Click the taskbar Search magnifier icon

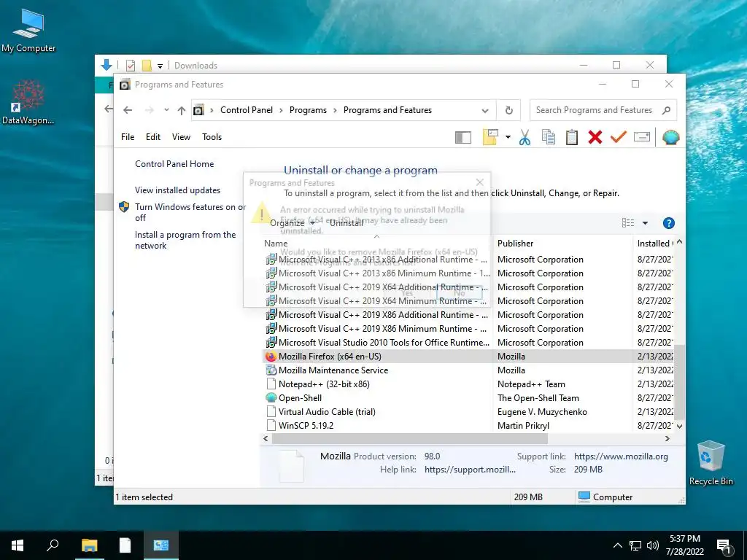(53, 545)
